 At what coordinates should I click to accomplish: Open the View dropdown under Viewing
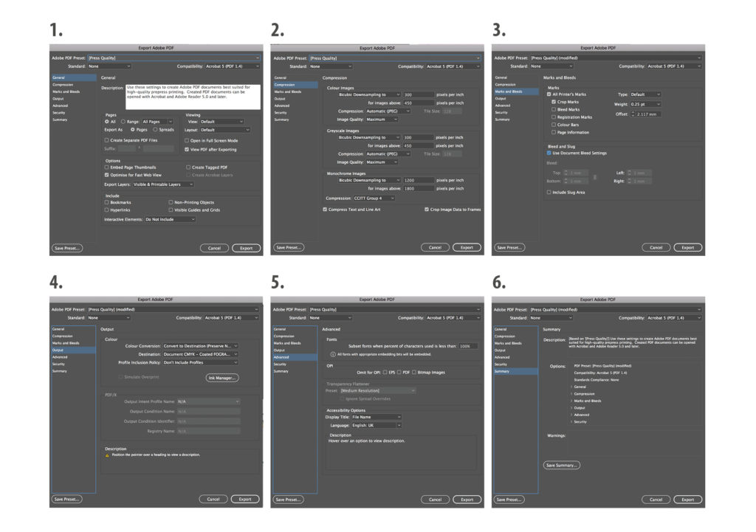(x=222, y=122)
